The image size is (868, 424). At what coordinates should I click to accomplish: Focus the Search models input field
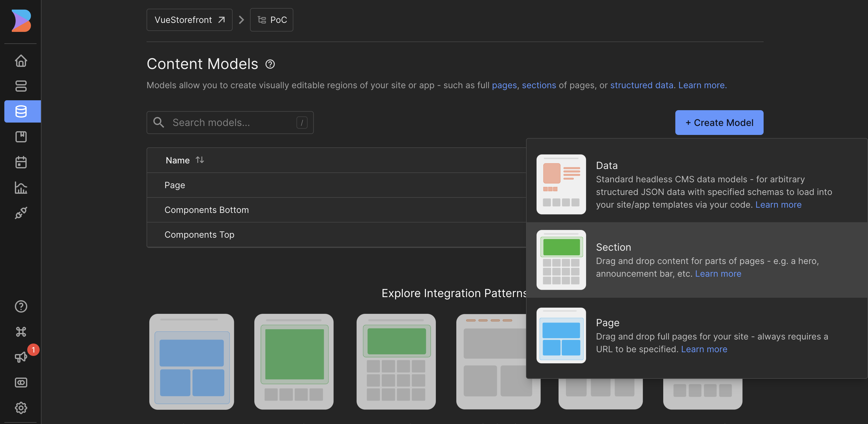coord(230,123)
